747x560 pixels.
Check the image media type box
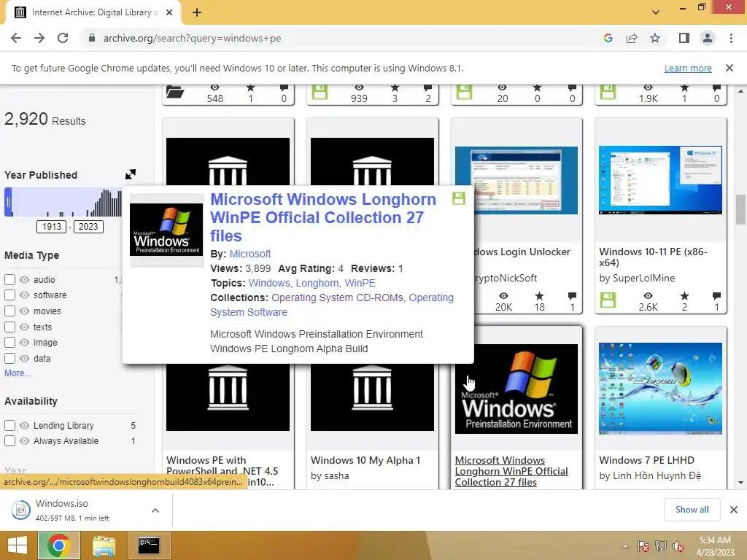click(x=9, y=343)
